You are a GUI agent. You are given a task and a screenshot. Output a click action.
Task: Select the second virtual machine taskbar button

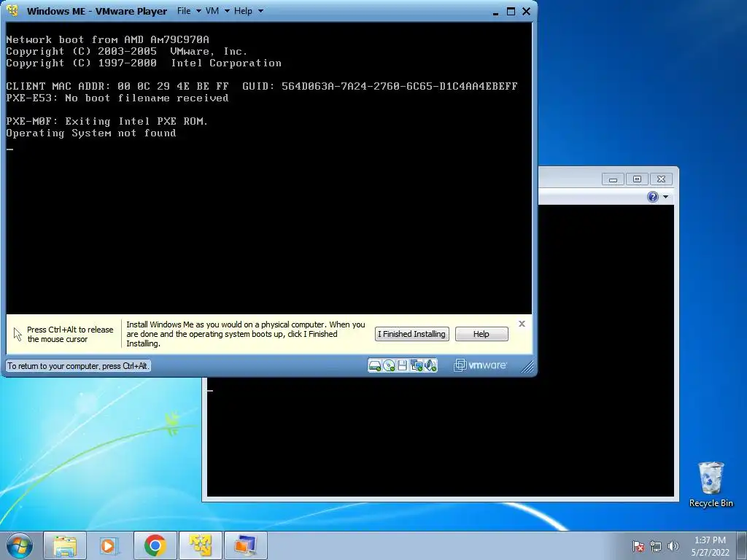point(245,545)
